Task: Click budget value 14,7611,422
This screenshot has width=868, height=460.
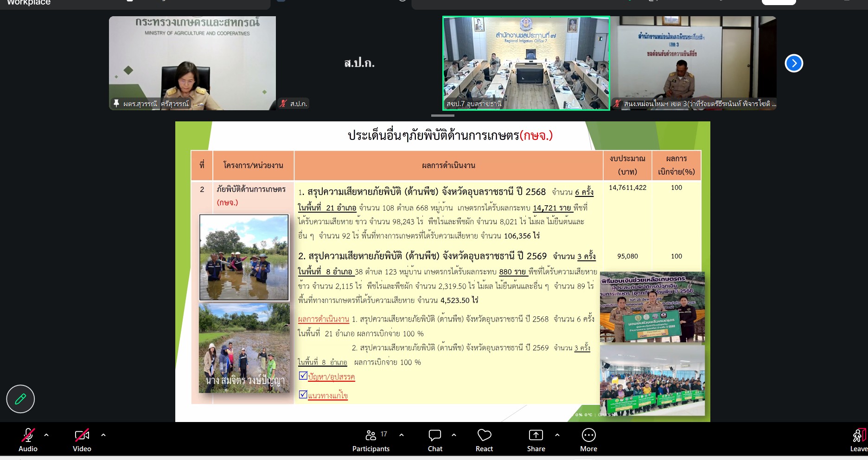Action: (x=627, y=188)
